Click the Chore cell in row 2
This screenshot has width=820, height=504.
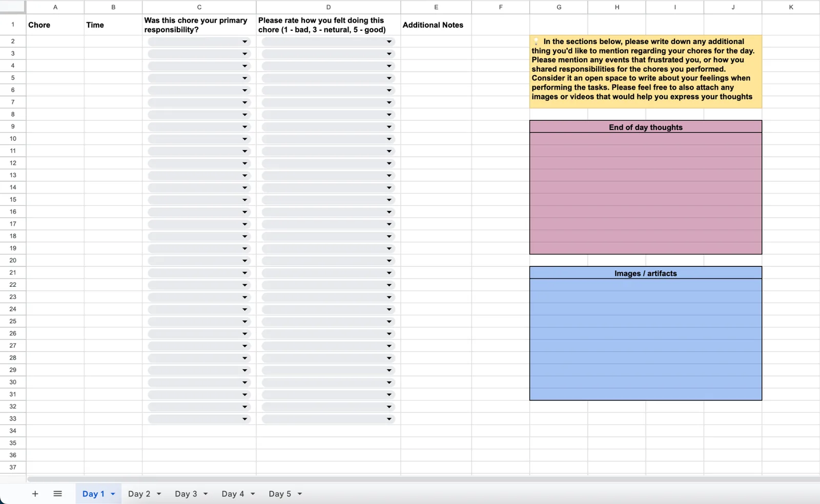(55, 41)
